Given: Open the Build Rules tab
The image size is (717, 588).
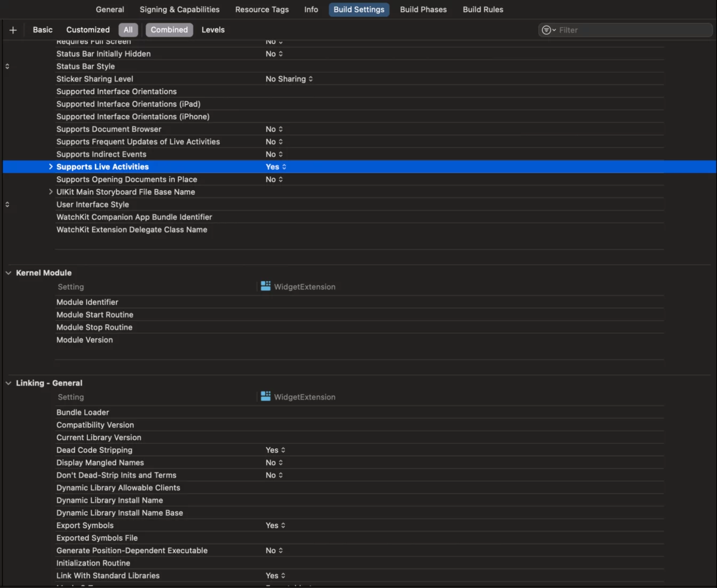Looking at the screenshot, I should point(483,10).
